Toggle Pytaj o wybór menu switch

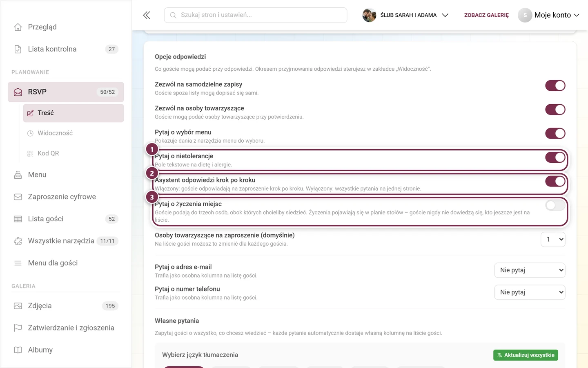coord(555,133)
